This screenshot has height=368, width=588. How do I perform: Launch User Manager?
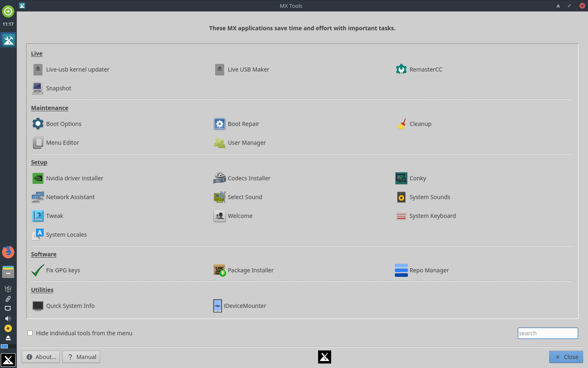point(240,143)
